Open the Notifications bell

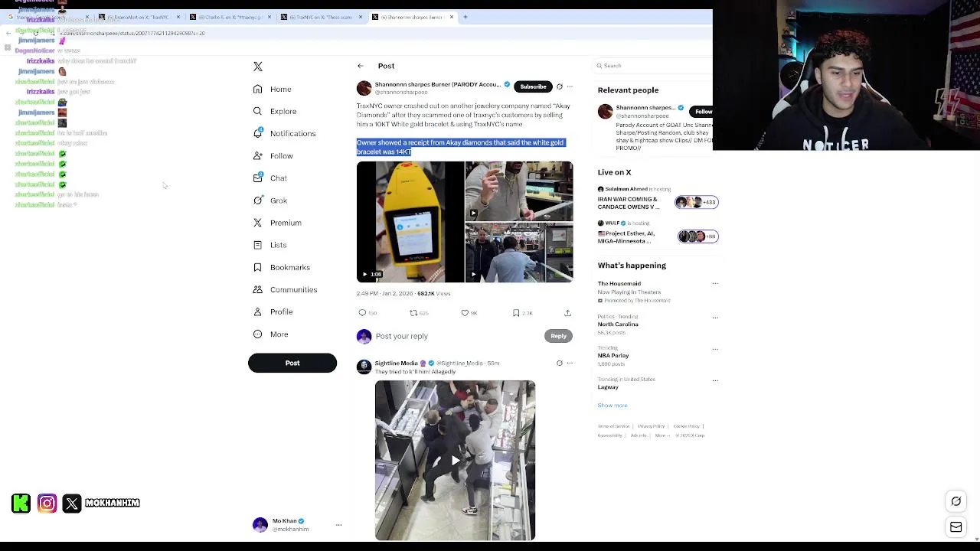284,133
